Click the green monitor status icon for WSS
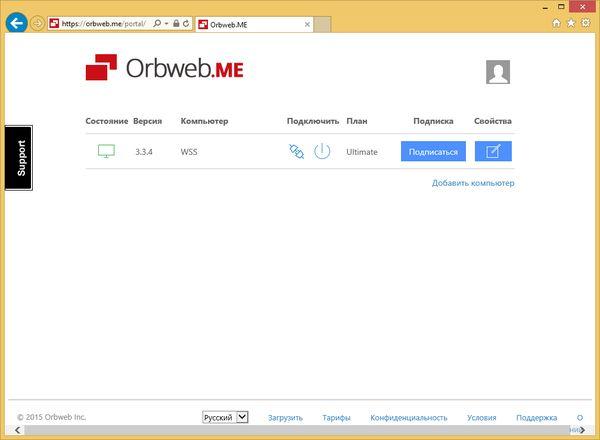The image size is (600, 440). coord(106,151)
